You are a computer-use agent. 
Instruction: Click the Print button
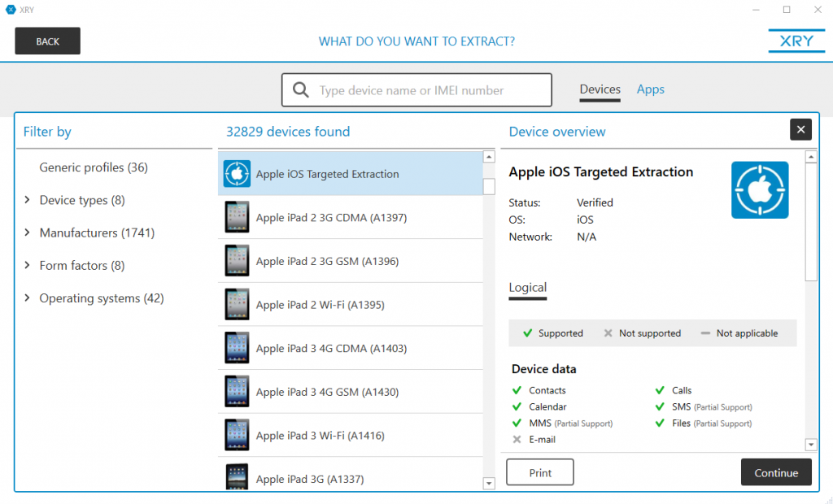540,472
